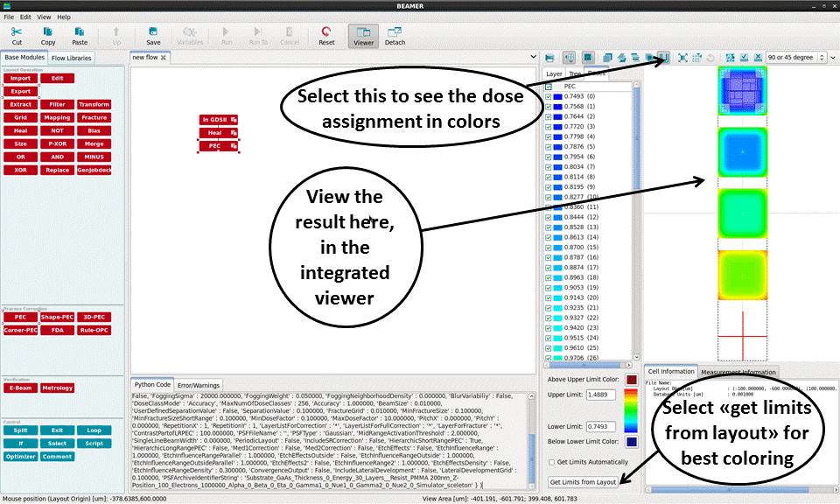Click the Detach viewer icon
Screen dimensions: 840x504
pos(395,35)
